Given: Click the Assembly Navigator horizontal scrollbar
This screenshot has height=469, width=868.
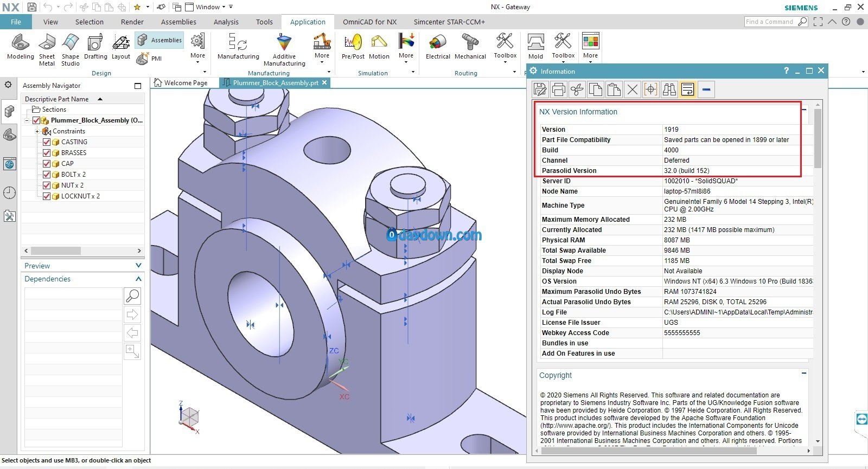Looking at the screenshot, I should [82, 251].
